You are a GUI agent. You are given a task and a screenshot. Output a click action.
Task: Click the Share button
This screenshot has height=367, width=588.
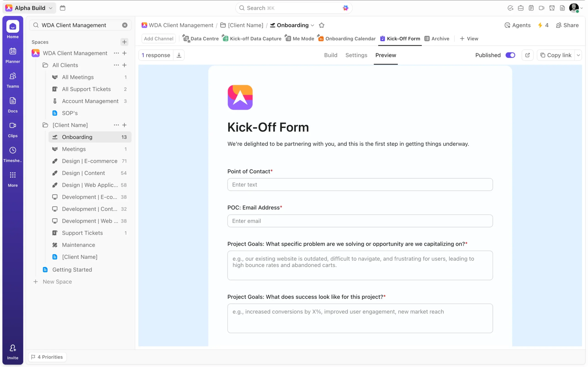pos(567,25)
